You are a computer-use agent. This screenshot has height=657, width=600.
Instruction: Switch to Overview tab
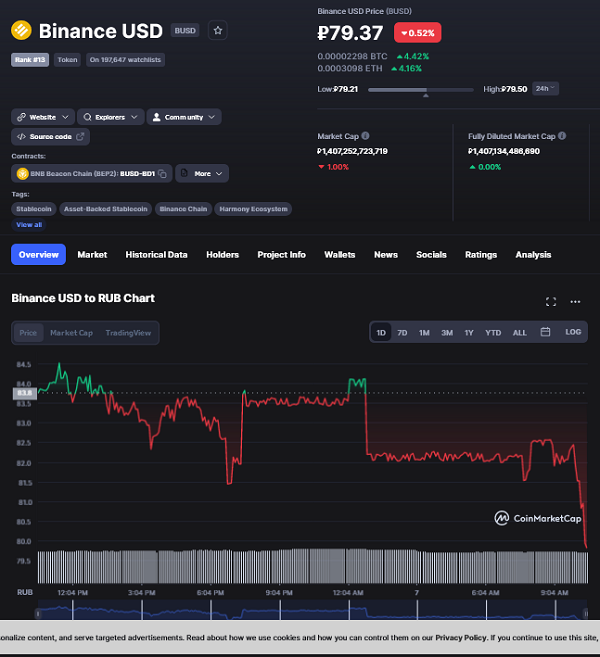pos(39,254)
